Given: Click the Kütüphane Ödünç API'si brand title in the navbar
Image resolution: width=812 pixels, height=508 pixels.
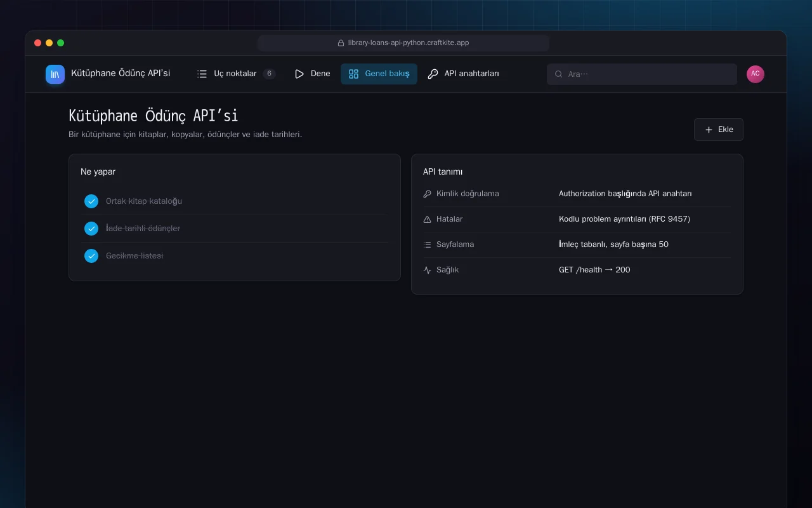Looking at the screenshot, I should [121, 73].
